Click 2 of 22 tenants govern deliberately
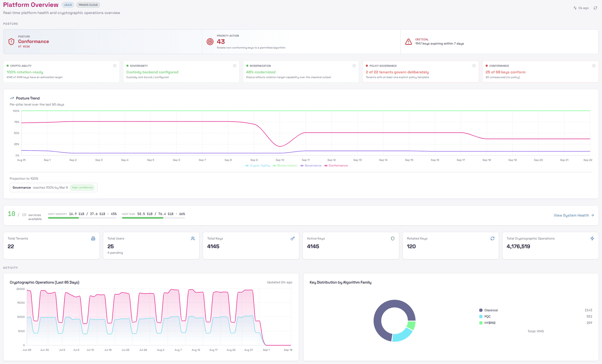This screenshot has height=364, width=602. 397,72
